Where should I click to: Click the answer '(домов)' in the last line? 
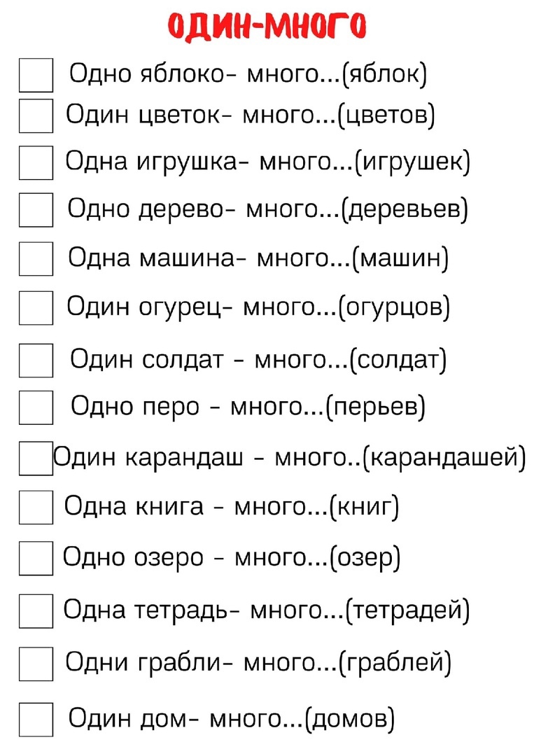351,720
